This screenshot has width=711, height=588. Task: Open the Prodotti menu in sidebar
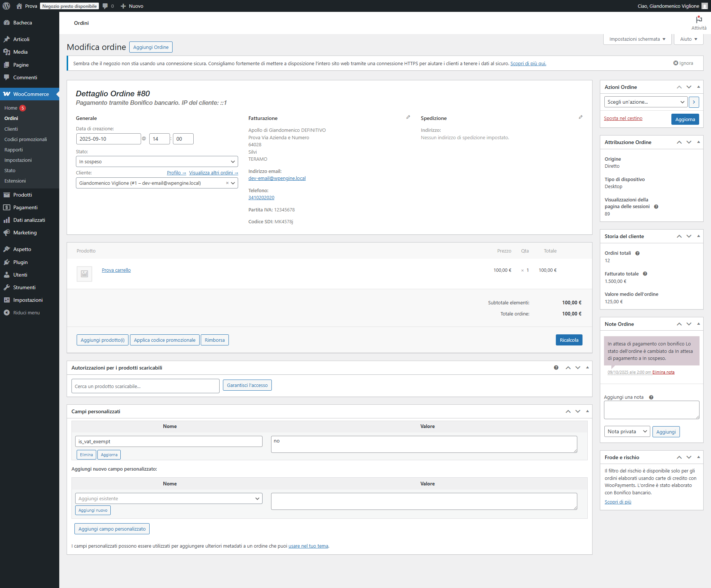pos(23,195)
